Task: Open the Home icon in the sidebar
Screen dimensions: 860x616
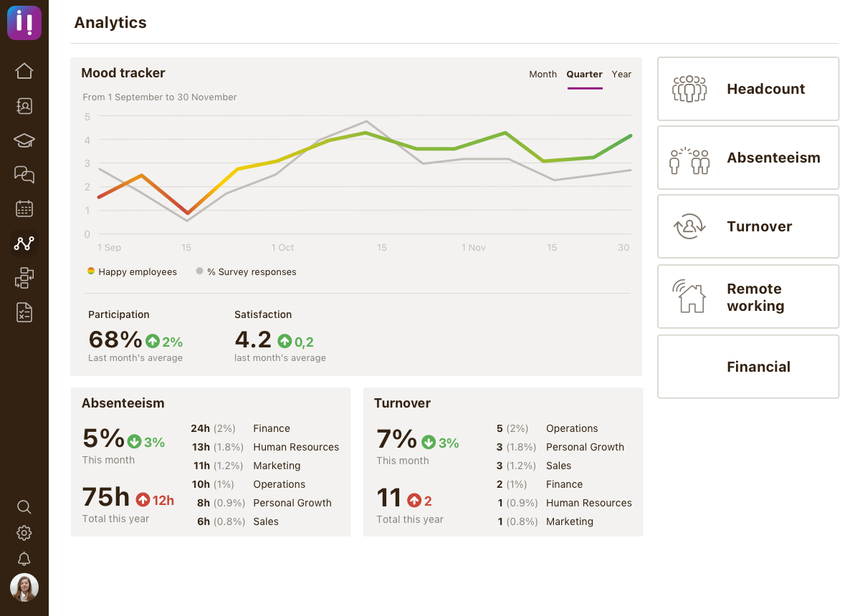Action: (24, 71)
